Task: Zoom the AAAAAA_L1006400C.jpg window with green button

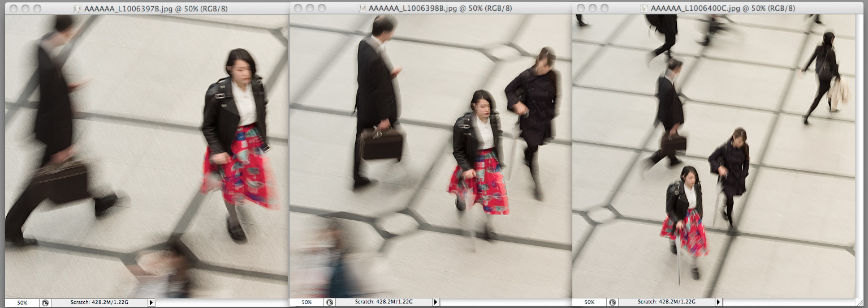Action: 604,8
